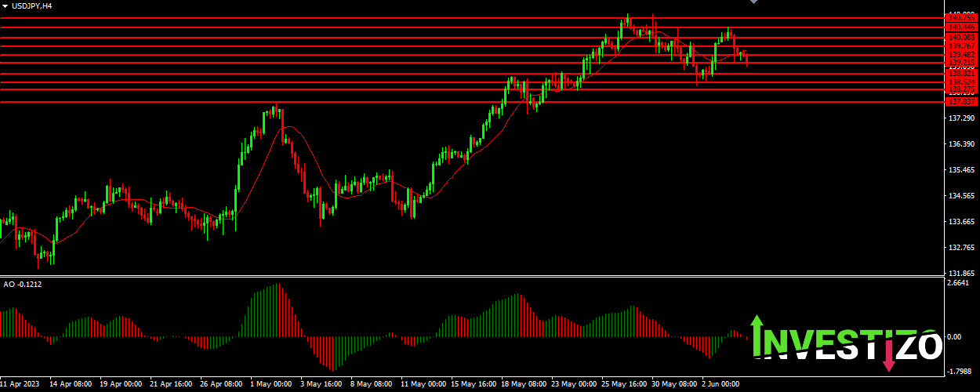
Task: Click the 11 Apr 2023 date label
Action: tap(20, 385)
